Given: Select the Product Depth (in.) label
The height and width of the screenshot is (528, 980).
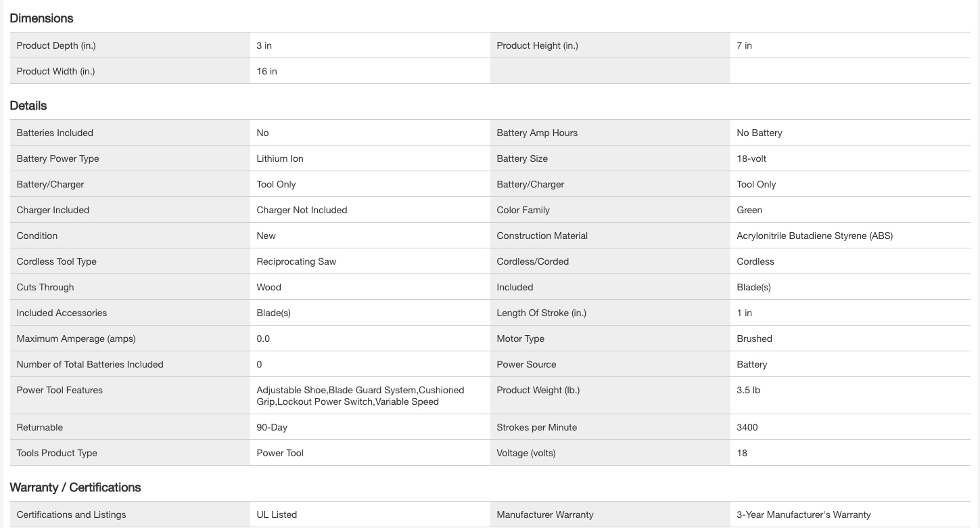Looking at the screenshot, I should 56,46.
